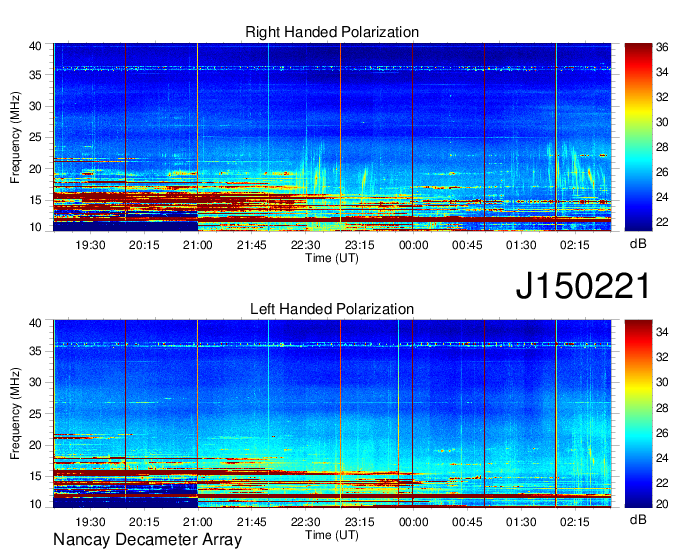The height and width of the screenshot is (552, 680).
Task: Click the 20 dB value on Left Handed color bar
Action: point(662,504)
